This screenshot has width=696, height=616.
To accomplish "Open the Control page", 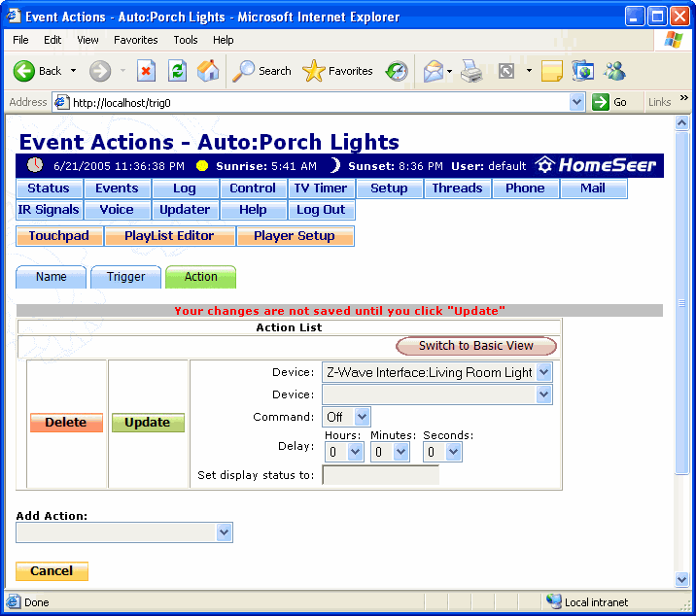I will point(253,188).
